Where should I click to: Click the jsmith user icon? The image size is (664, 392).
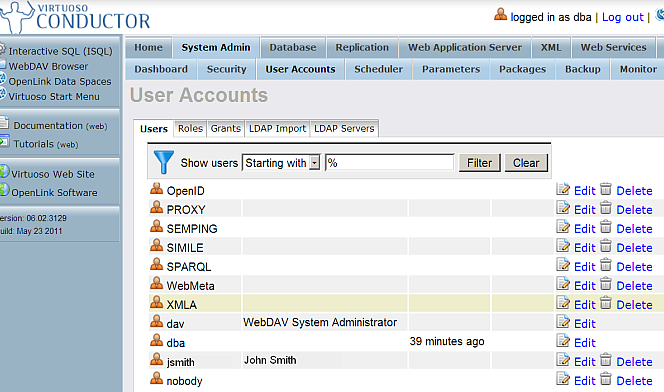pyautogui.click(x=157, y=360)
